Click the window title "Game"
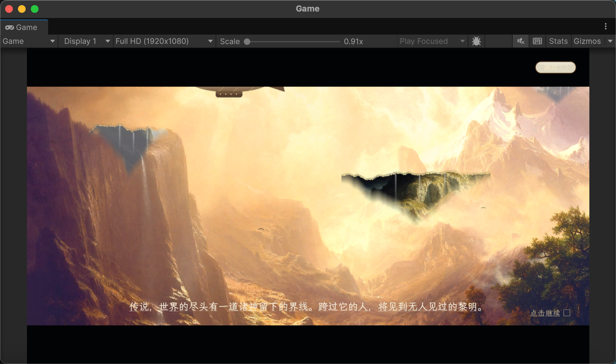616x364 pixels. point(308,9)
